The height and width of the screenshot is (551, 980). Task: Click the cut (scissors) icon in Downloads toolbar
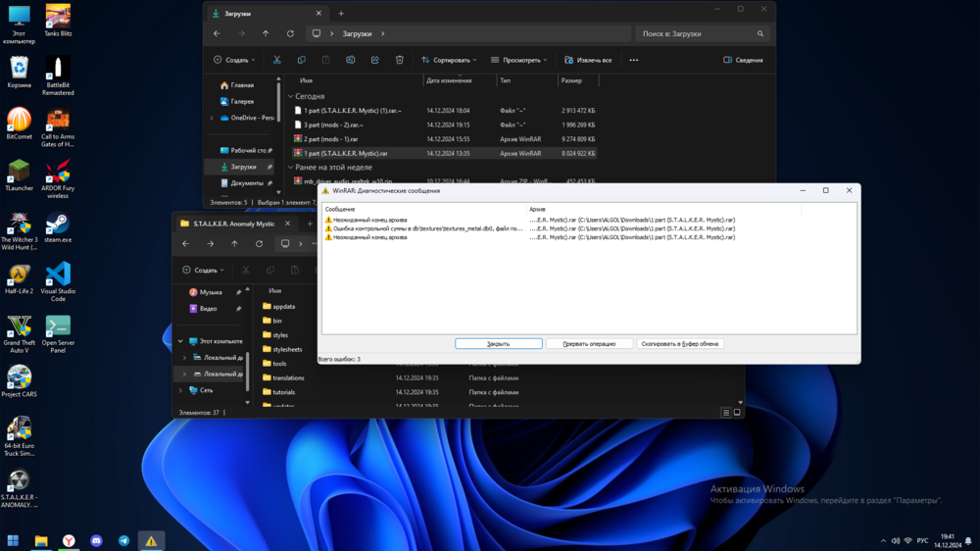(277, 60)
